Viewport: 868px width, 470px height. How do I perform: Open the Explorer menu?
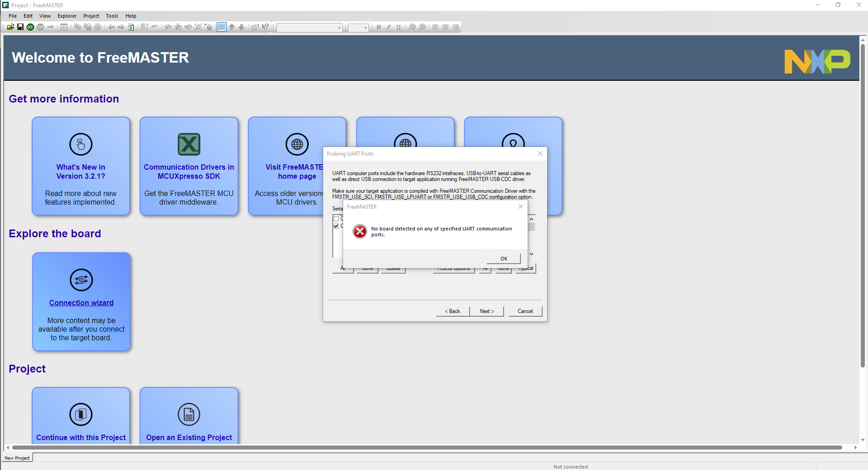point(67,16)
